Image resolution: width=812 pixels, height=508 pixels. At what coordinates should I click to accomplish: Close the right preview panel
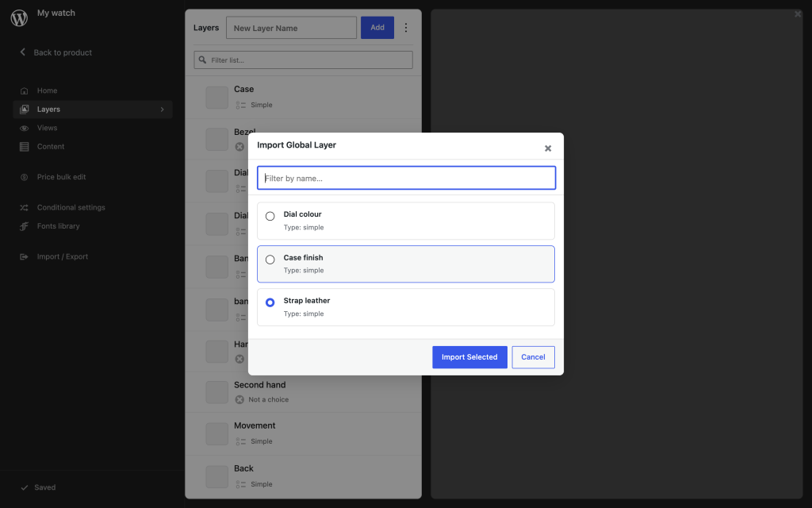[798, 14]
